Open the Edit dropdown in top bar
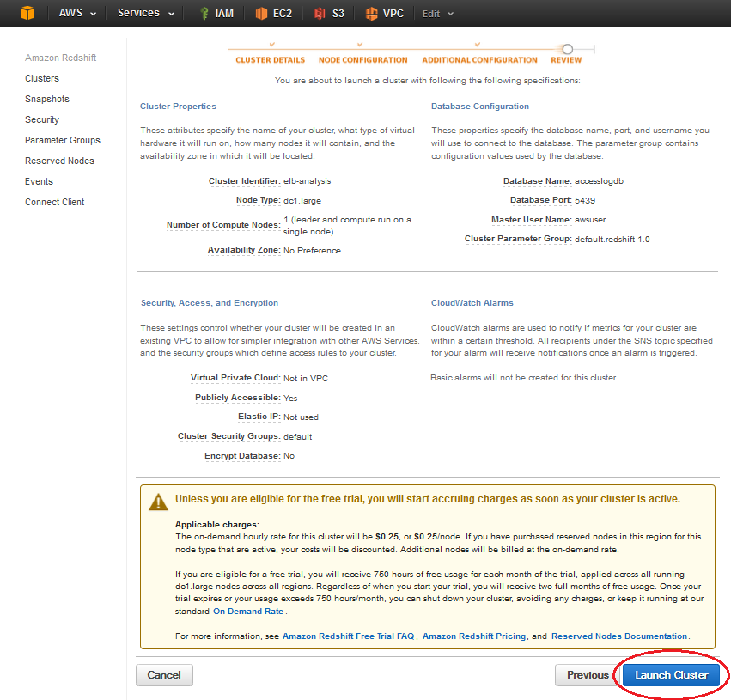The height and width of the screenshot is (700, 731). [x=438, y=14]
